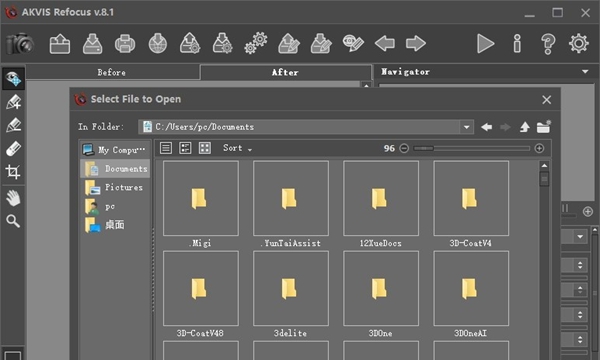Viewport: 600px width, 360px height.
Task: Click the thumbnail size slider handle
Action: click(424, 148)
